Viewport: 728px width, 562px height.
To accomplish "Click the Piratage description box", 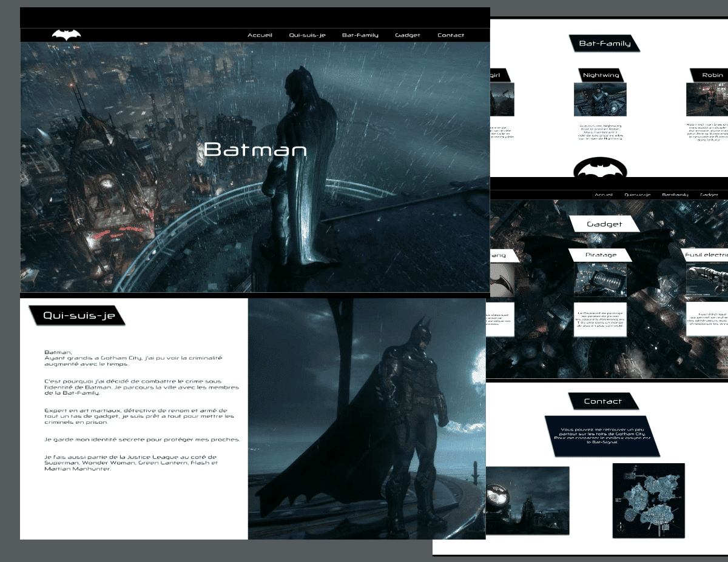I will point(600,319).
